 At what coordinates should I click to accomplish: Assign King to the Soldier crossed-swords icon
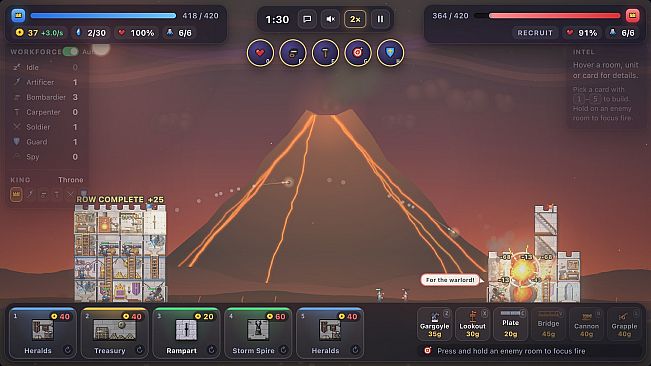click(x=70, y=194)
